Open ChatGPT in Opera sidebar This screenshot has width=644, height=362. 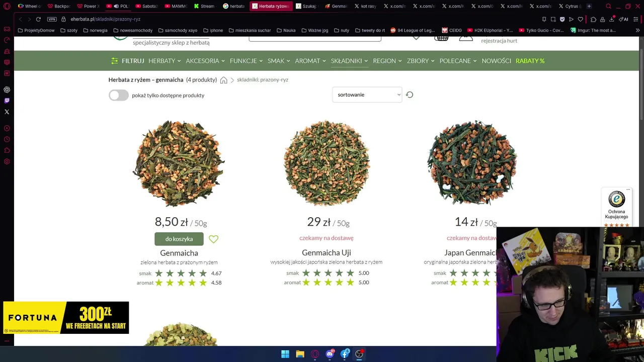click(7, 89)
